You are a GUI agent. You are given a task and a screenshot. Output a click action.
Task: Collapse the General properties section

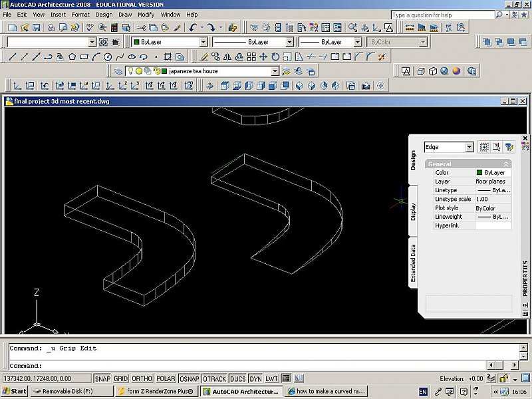click(x=506, y=164)
